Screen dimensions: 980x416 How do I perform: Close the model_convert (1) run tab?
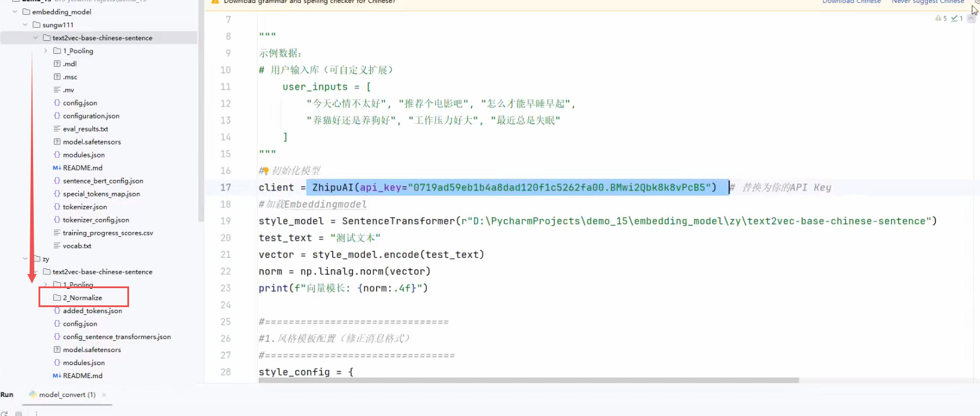[104, 395]
